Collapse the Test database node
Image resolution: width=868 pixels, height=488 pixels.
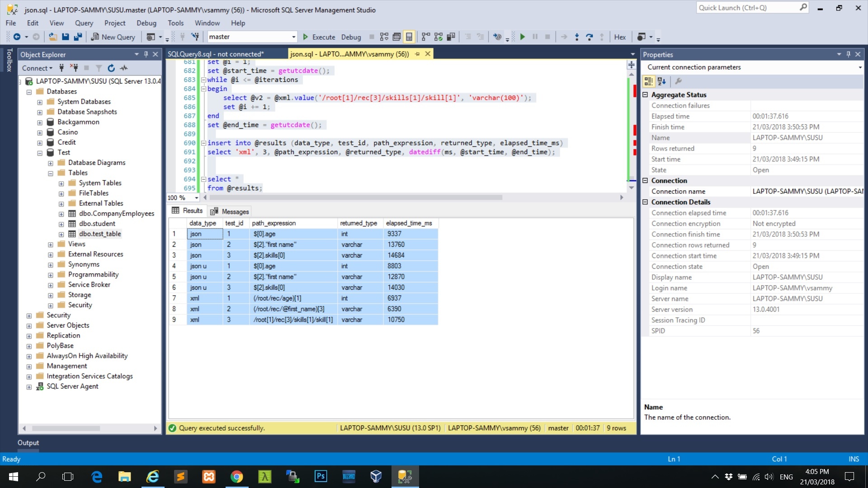(40, 153)
